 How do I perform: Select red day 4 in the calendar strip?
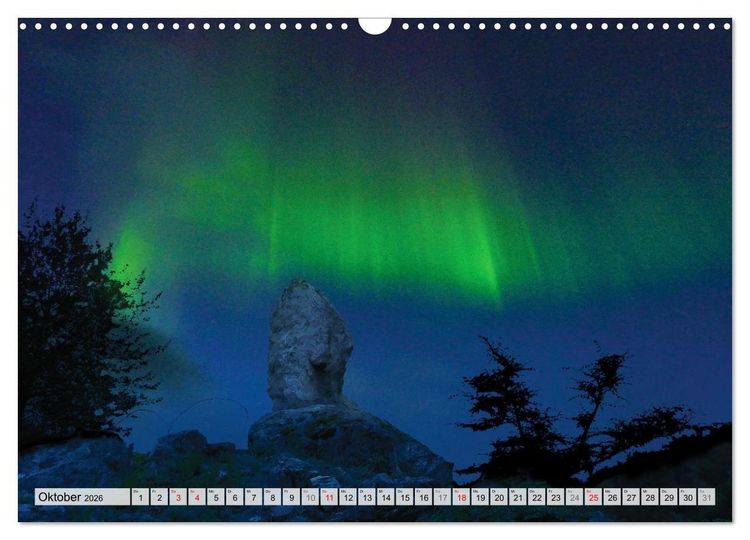click(197, 496)
